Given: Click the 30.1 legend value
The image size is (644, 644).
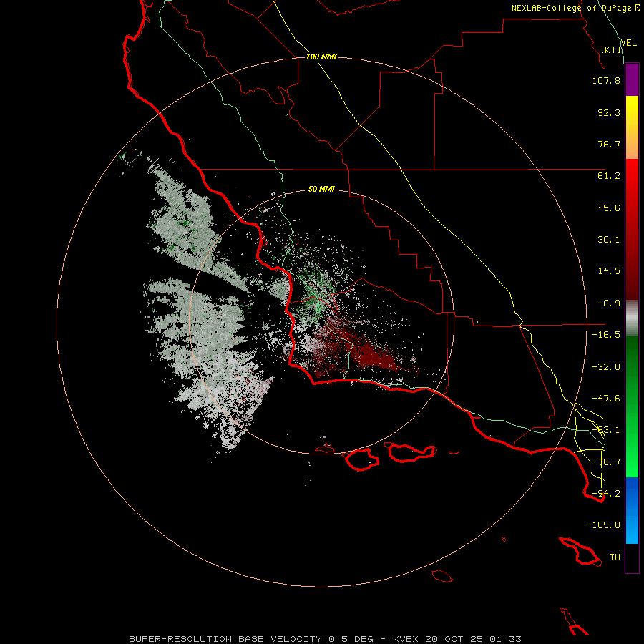Looking at the screenshot, I should pyautogui.click(x=609, y=240).
